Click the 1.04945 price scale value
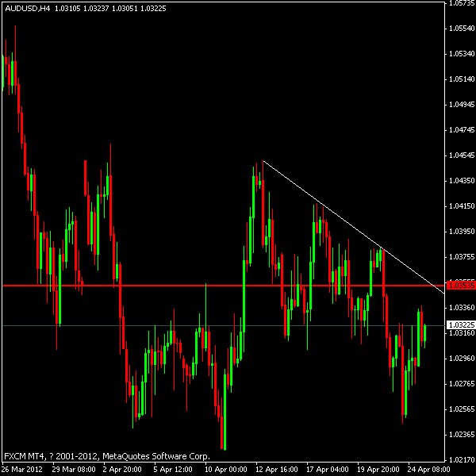Viewport: 476px width, 476px height. click(462, 105)
